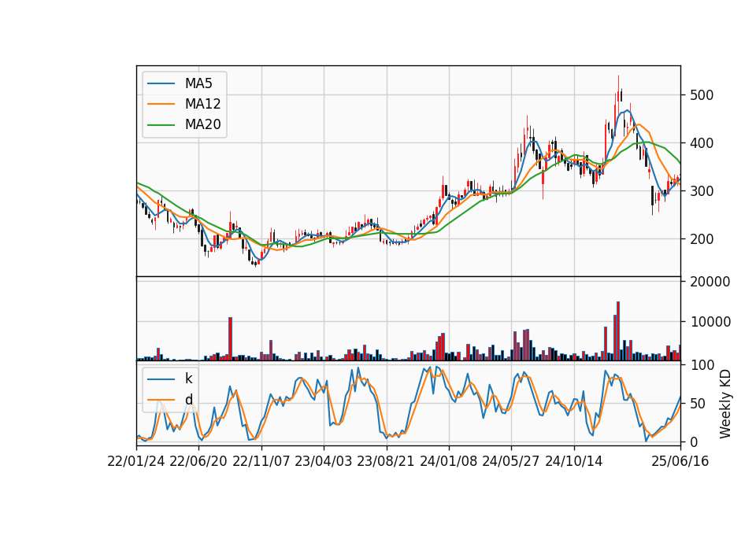
Task: Click the 25/06/16 date axis label
Action: point(680,461)
